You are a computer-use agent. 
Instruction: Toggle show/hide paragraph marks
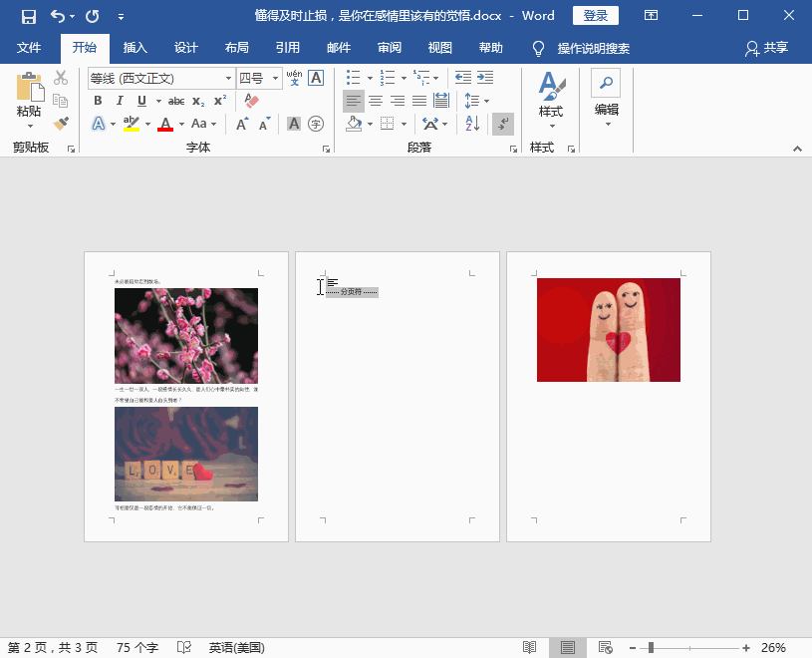tap(503, 124)
